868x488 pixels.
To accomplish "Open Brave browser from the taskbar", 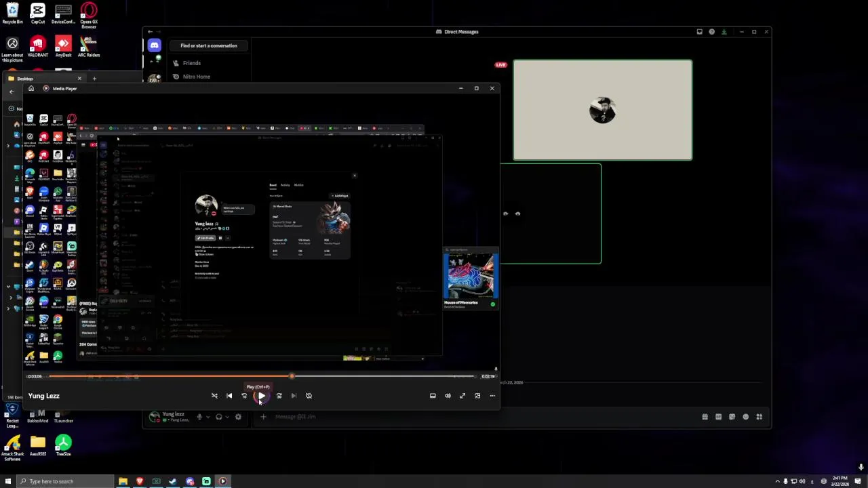I will pos(140,481).
